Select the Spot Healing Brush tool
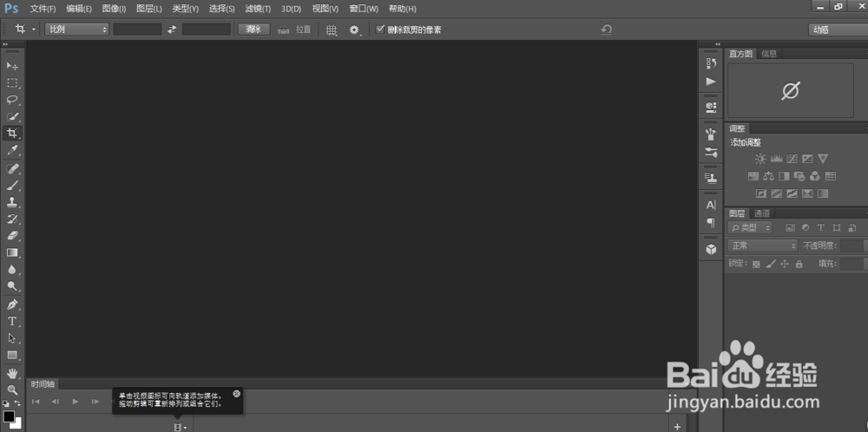This screenshot has width=868, height=432. [x=12, y=167]
